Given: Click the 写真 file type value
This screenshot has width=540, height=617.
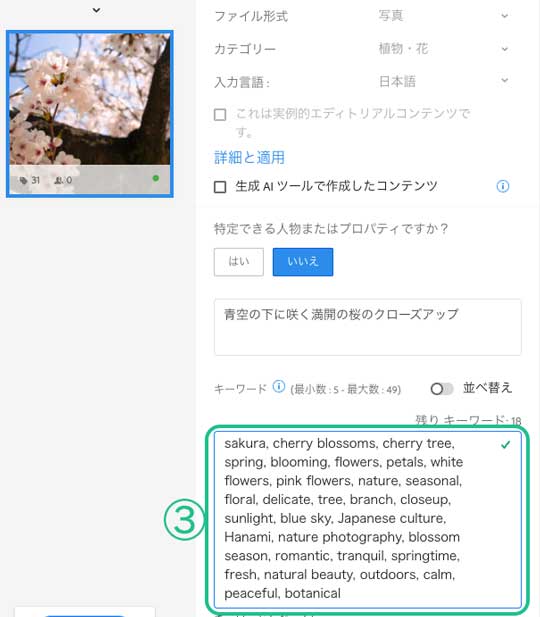Looking at the screenshot, I should (x=390, y=16).
